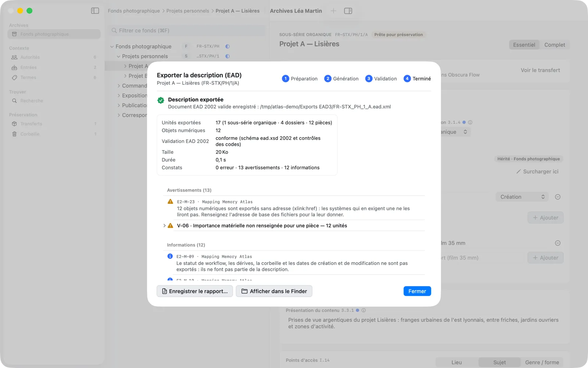The image size is (588, 368).
Task: Click Surcharger ici
Action: [537, 171]
